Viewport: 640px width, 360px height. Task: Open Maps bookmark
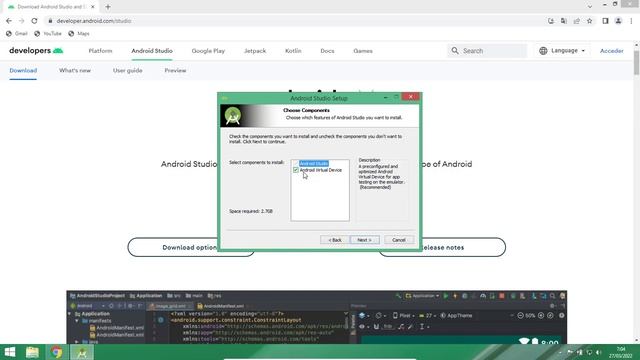tap(79, 33)
